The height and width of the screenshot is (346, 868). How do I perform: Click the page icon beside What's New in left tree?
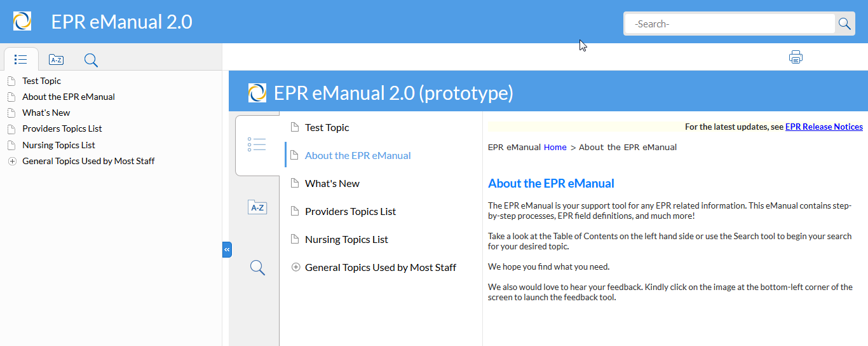(11, 113)
